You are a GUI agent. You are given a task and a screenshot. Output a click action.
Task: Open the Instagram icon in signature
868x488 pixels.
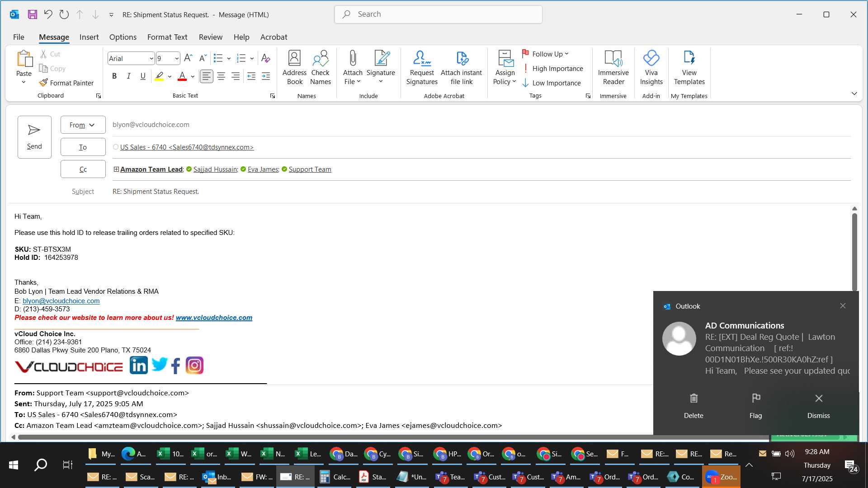(195, 366)
